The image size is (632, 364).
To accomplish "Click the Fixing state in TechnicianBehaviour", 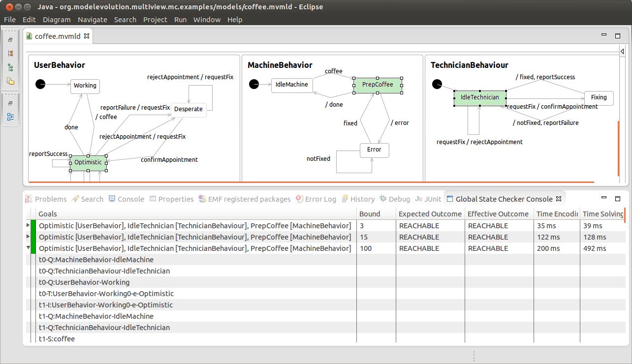I will [x=599, y=98].
